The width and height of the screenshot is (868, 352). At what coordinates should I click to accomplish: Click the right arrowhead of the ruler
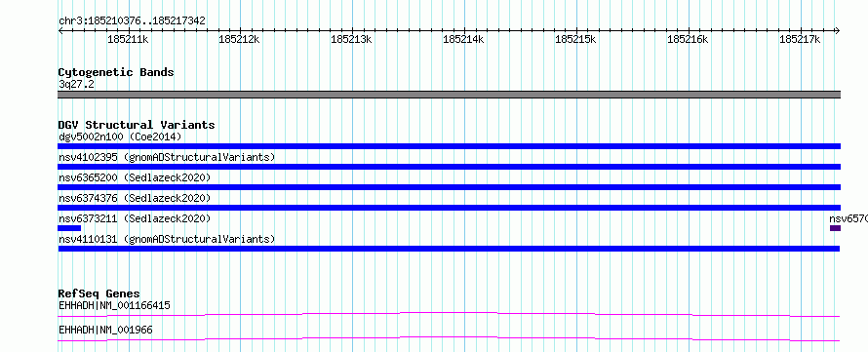(838, 31)
